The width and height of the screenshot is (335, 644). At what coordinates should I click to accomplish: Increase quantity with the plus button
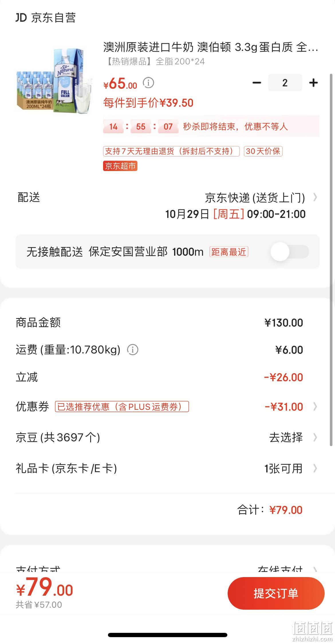pyautogui.click(x=314, y=83)
